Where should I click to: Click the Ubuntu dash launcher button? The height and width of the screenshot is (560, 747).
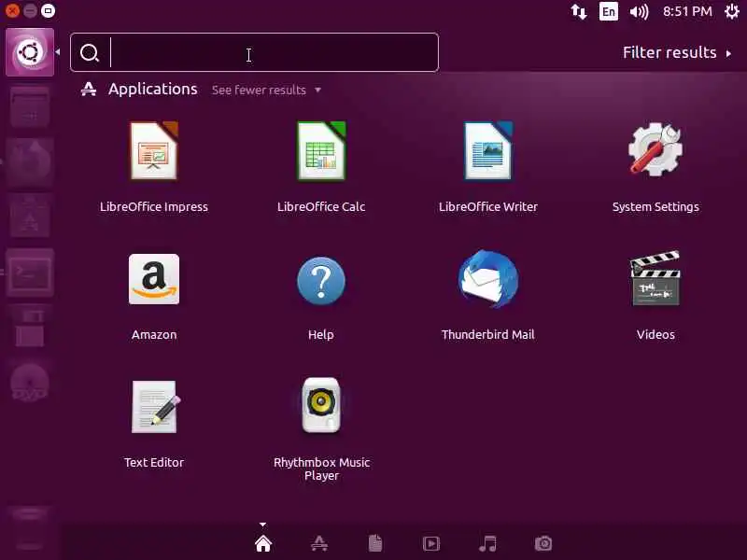coord(30,52)
